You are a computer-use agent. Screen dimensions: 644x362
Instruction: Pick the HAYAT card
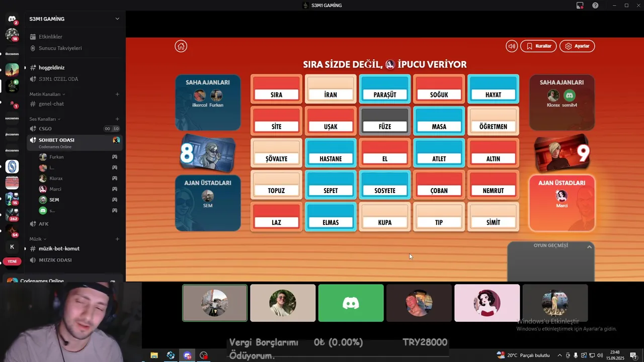493,89
